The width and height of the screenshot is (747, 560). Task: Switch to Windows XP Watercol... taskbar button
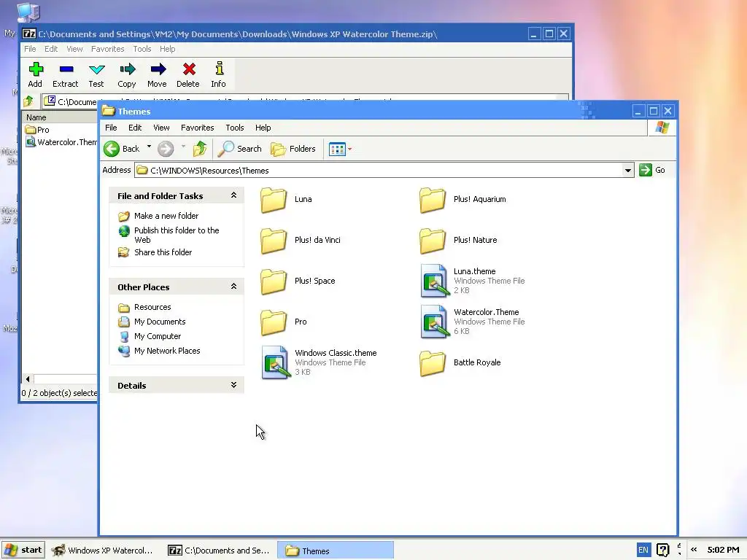pos(102,551)
